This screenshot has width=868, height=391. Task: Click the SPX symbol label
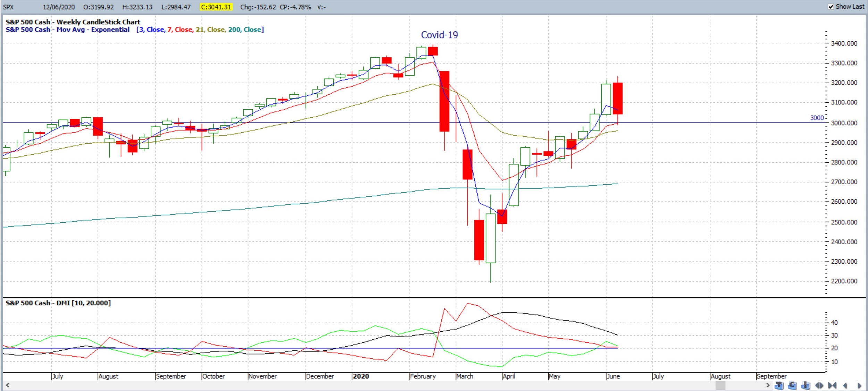[8, 7]
